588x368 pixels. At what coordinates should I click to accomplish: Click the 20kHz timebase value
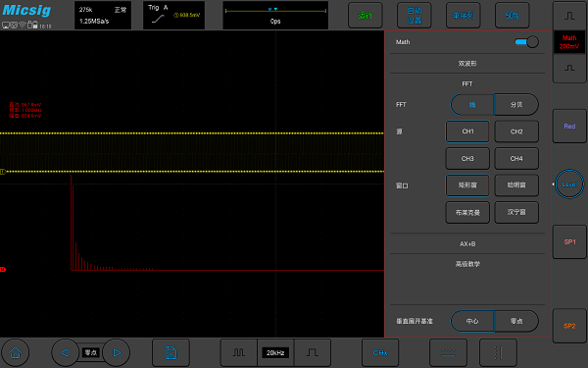[275, 352]
